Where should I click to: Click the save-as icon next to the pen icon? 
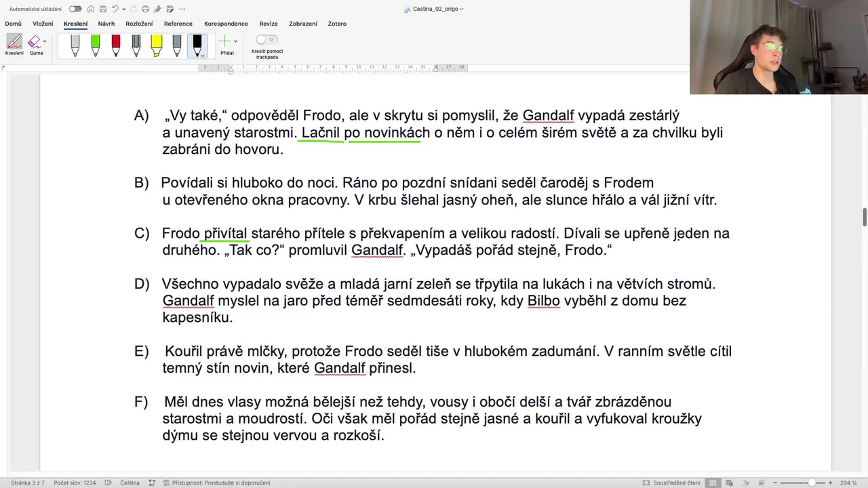coord(170,9)
